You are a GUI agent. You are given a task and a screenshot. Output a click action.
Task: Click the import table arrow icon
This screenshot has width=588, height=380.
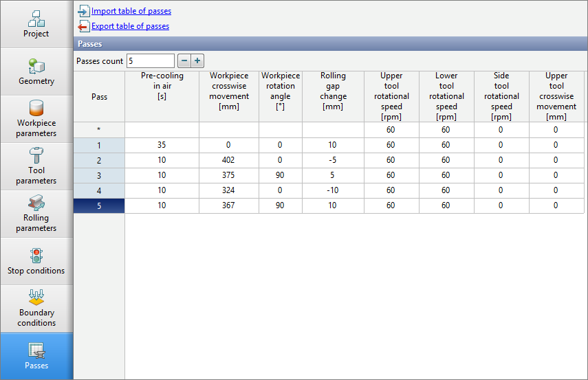pos(83,11)
